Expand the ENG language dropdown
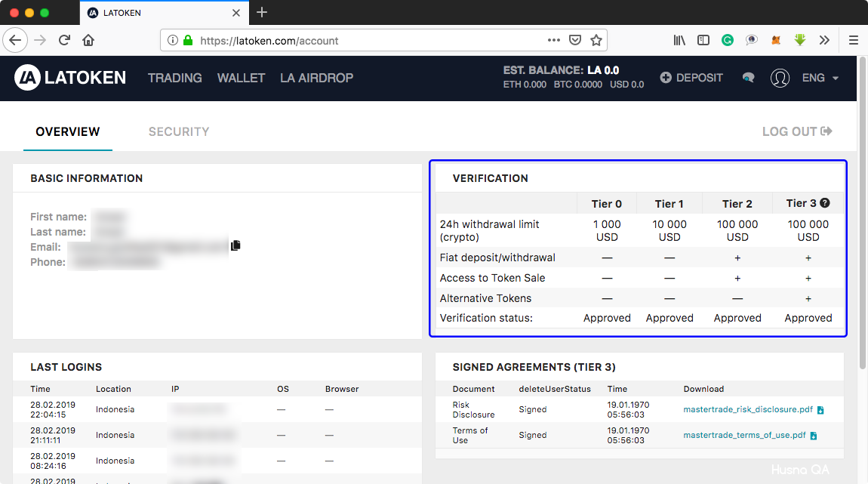This screenshot has width=868, height=484. [x=820, y=78]
